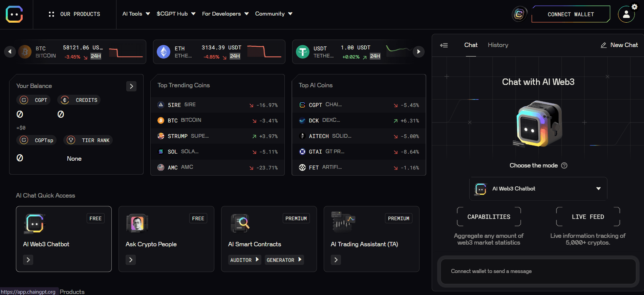Expand the AI Tools dropdown menu

(x=136, y=14)
